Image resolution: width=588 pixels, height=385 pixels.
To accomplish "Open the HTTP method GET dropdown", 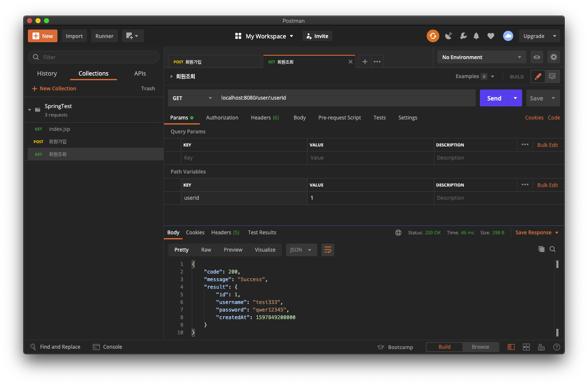I will 192,98.
